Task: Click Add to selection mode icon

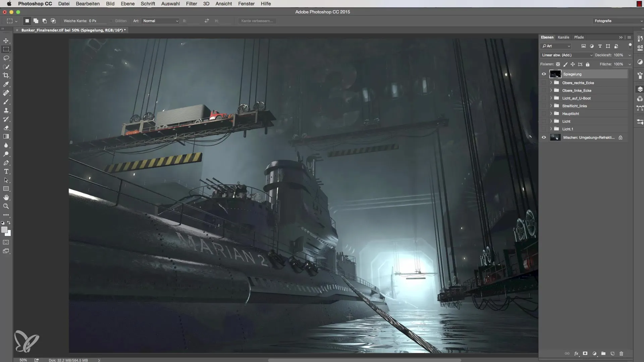Action: (36, 21)
